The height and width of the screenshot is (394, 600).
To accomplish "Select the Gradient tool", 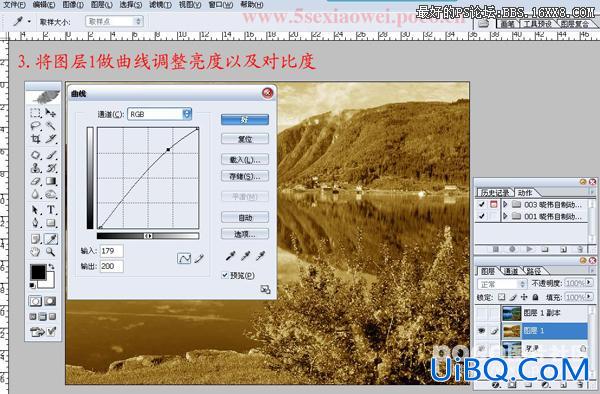I will coord(51,181).
